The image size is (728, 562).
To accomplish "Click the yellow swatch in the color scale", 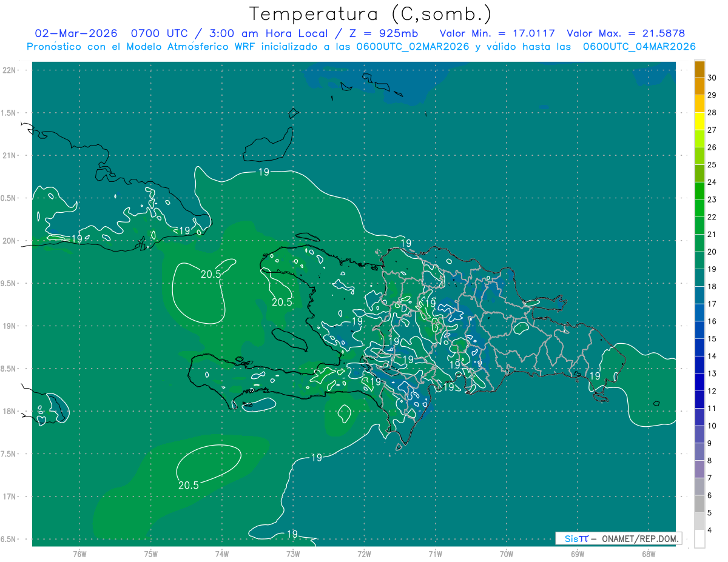I will point(699,121).
